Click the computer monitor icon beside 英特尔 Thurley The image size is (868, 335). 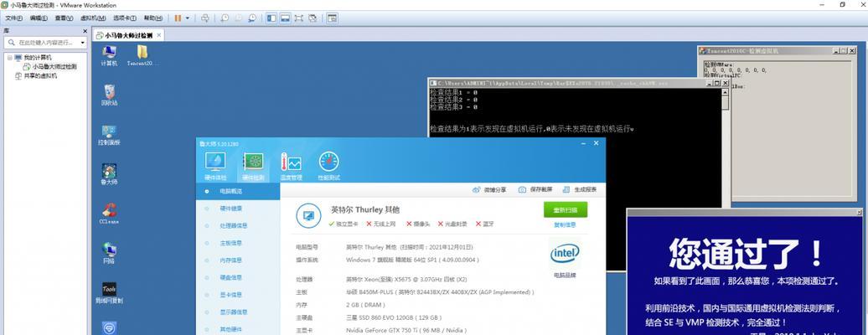(308, 216)
